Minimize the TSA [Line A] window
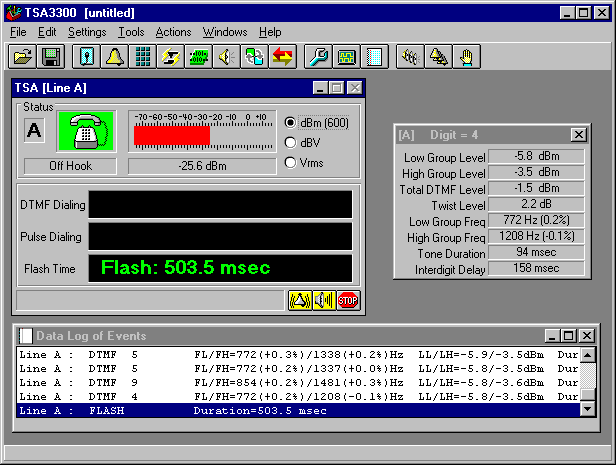The width and height of the screenshot is (616, 465). pos(320,88)
